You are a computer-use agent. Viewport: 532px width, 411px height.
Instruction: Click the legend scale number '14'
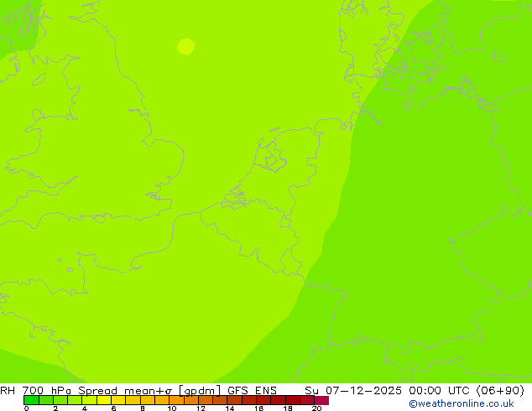[230, 408]
